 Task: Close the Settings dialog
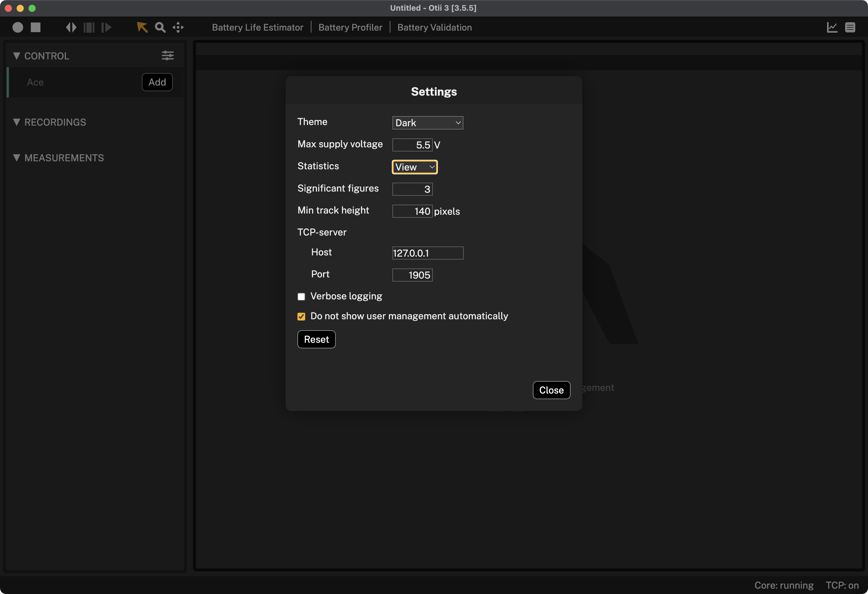tap(551, 390)
